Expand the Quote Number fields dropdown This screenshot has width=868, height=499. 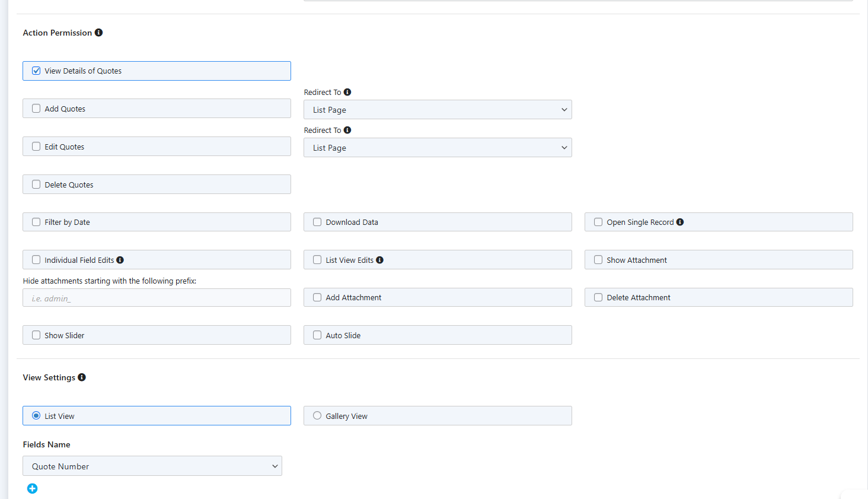coord(152,466)
